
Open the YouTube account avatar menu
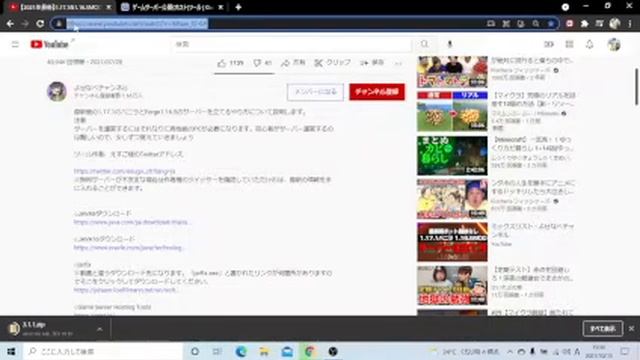coord(614,44)
